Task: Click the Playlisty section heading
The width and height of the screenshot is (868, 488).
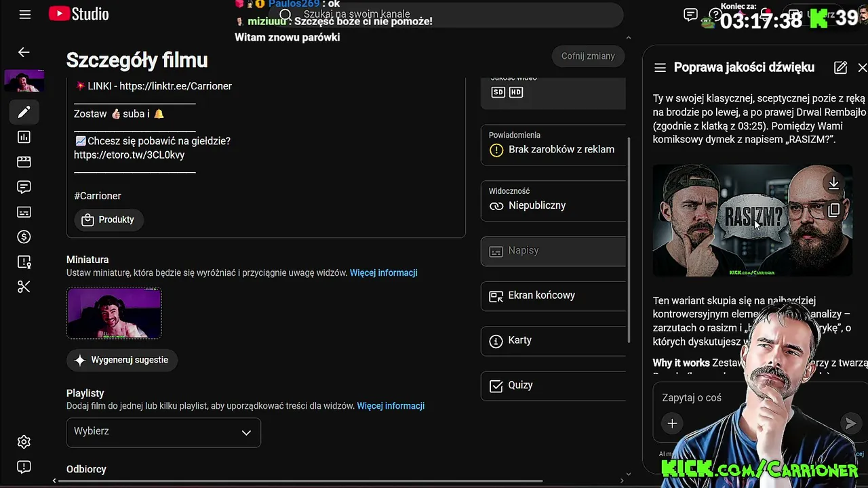Action: (x=85, y=393)
